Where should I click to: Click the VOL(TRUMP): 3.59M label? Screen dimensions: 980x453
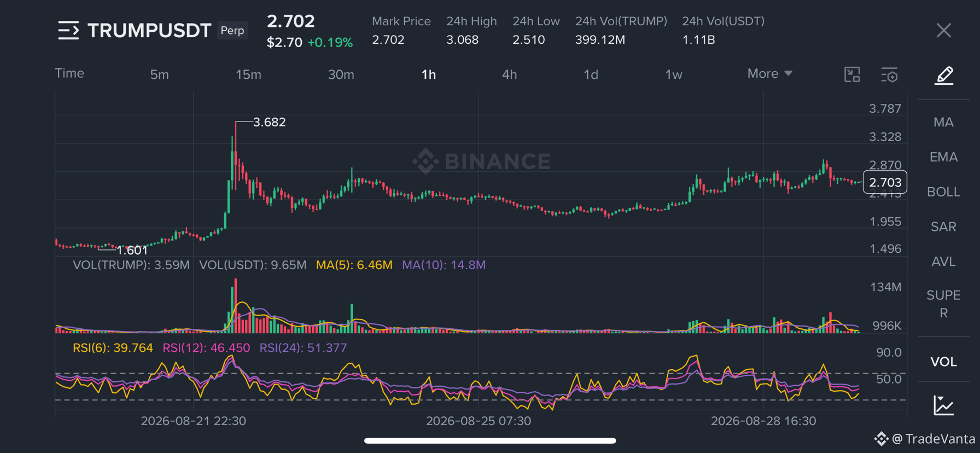(131, 265)
